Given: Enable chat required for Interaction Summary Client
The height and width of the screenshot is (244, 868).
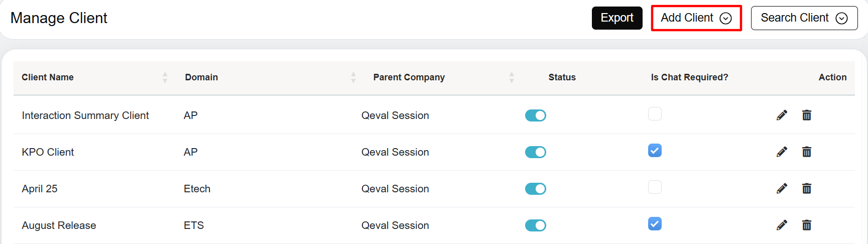Looking at the screenshot, I should point(655,114).
